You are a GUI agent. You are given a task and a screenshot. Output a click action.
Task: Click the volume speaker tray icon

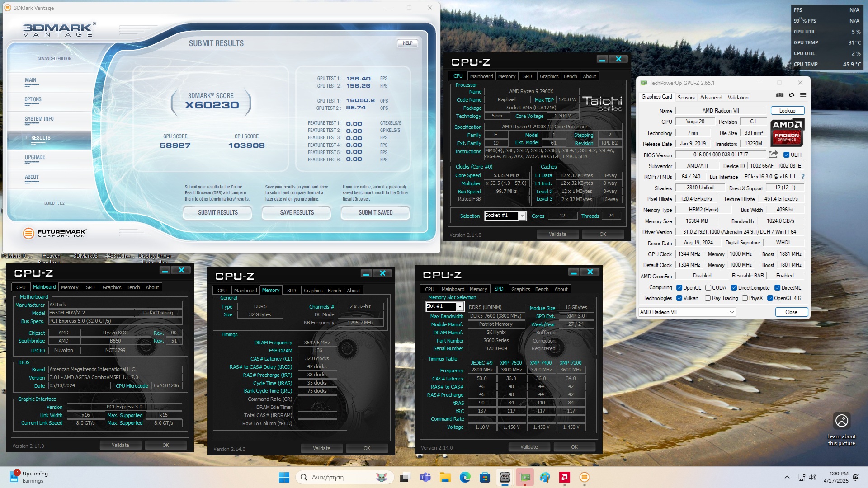(x=812, y=477)
